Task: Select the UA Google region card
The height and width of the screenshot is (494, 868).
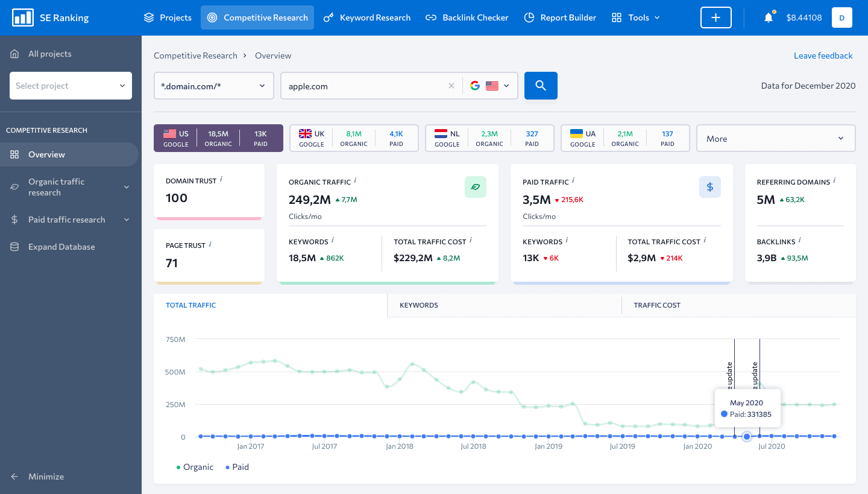Action: pyautogui.click(x=626, y=138)
